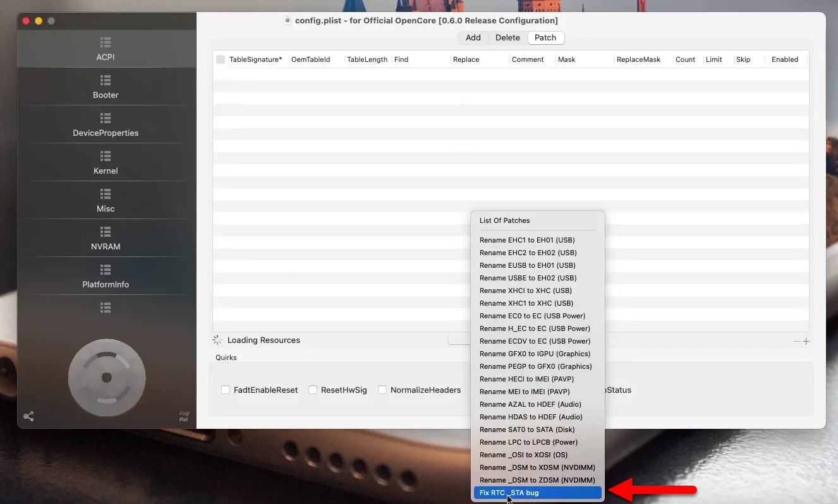Choose Rename XHC1 to XHC (USB)
Screen dimensions: 838x504
538,303
